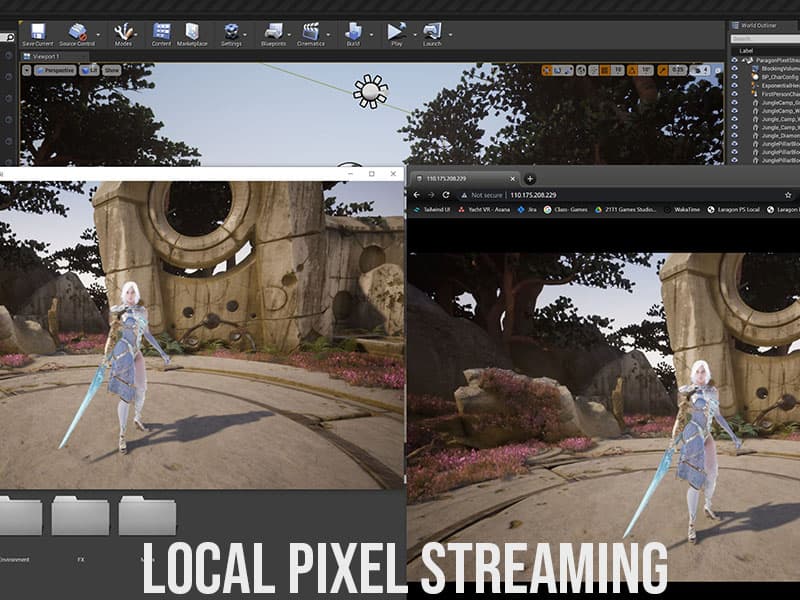The height and width of the screenshot is (600, 800).
Task: Open the Settings dropdown arrow
Action: click(245, 35)
